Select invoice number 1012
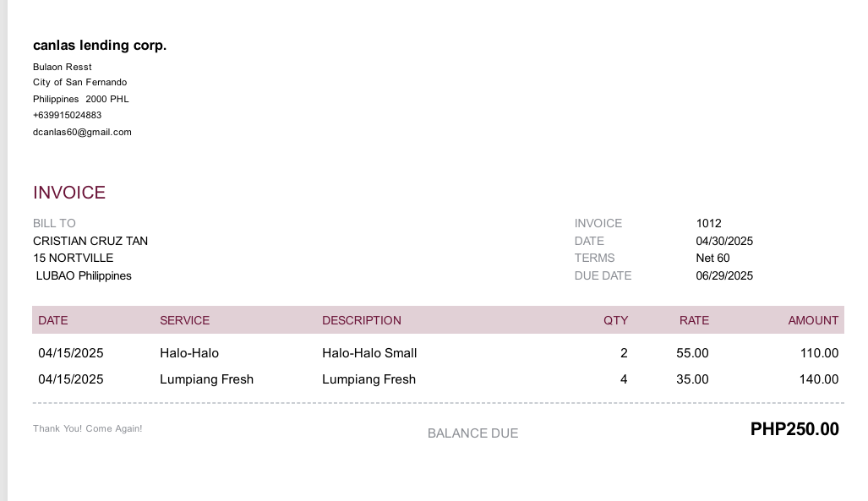Screen dimensions: 868x501 (708, 223)
